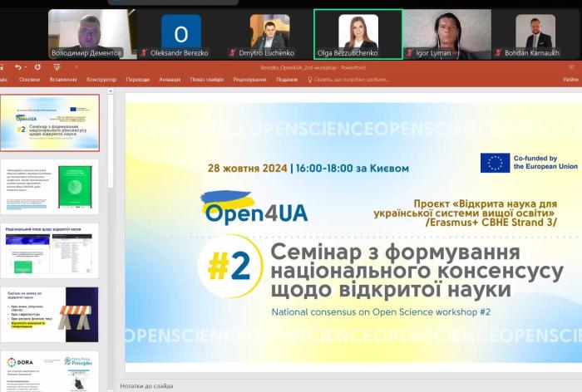This screenshot has height=392, width=582.
Task: Select the Показ слайдів tab
Action: tap(206, 80)
